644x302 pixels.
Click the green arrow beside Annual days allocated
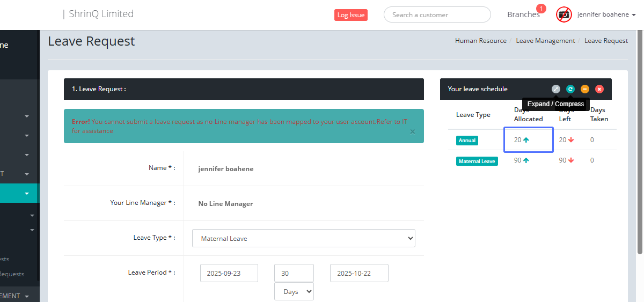(x=526, y=140)
